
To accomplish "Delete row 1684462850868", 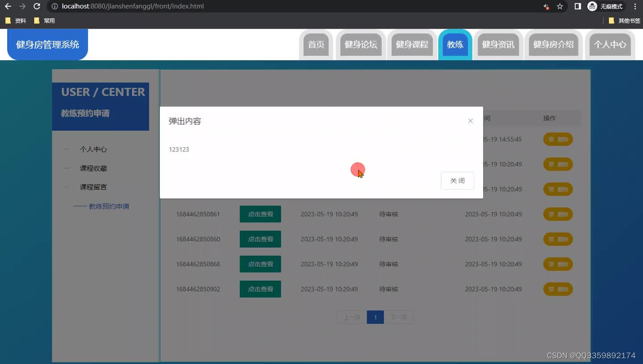I will click(558, 264).
